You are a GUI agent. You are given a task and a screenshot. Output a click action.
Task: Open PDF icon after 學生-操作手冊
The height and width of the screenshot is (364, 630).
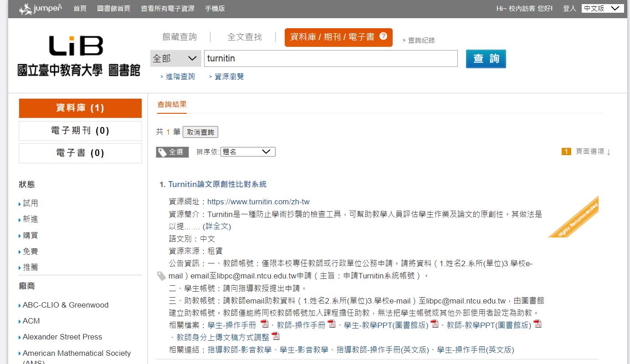pos(265,324)
